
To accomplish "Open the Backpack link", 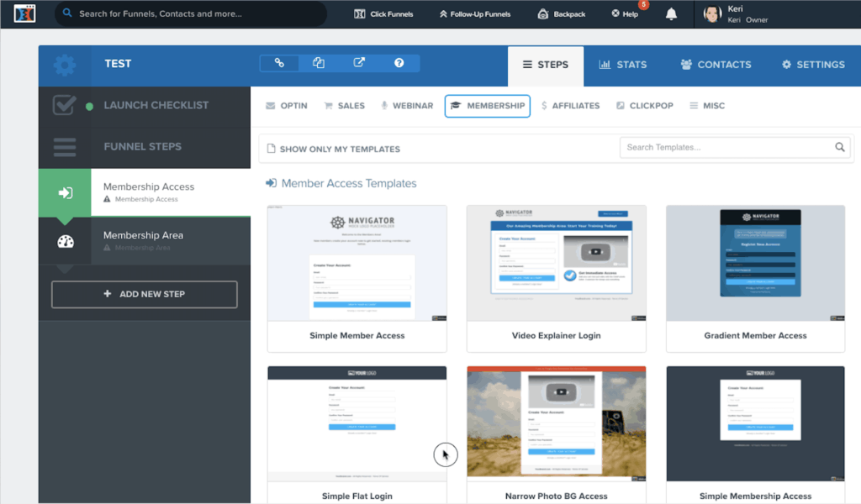I will point(562,14).
